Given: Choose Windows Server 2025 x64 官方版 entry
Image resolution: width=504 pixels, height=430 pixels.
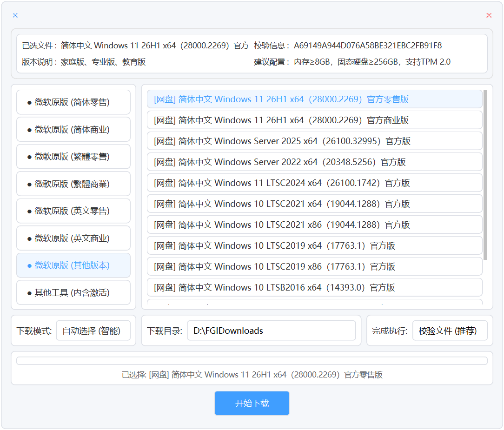Looking at the screenshot, I should [315, 141].
